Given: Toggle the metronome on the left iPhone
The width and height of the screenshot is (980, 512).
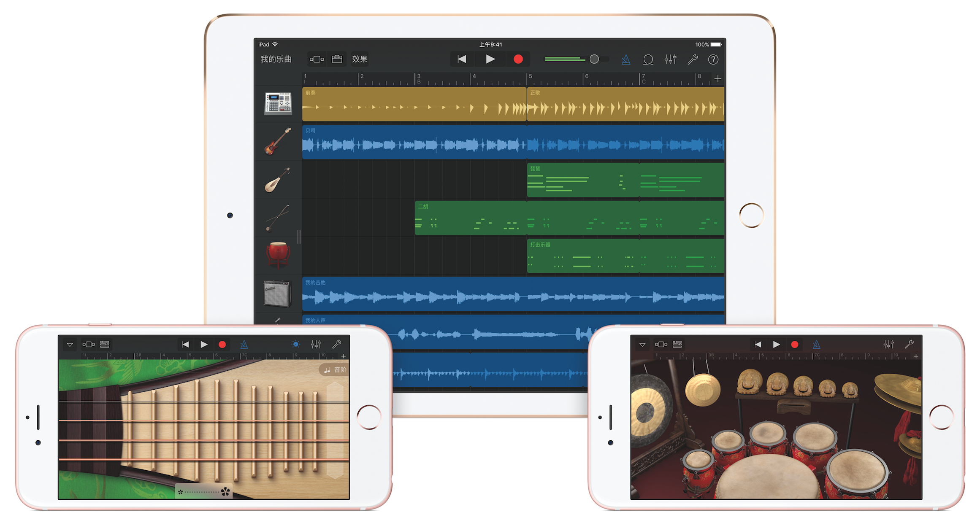Looking at the screenshot, I should coord(244,344).
